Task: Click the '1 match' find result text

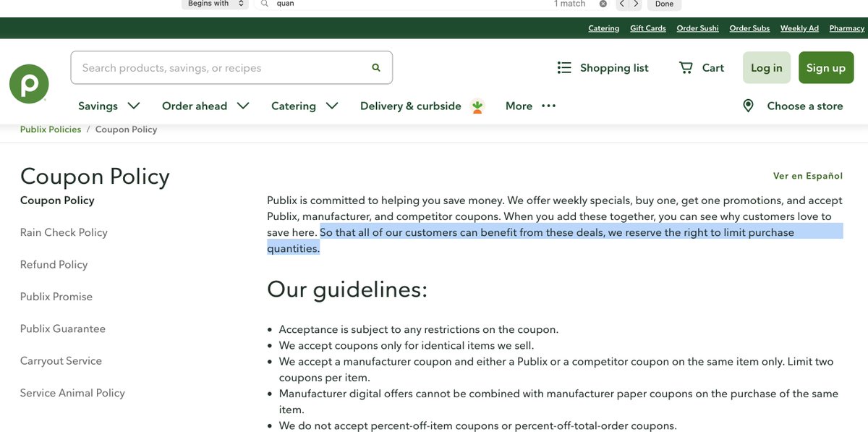Action: click(x=570, y=4)
